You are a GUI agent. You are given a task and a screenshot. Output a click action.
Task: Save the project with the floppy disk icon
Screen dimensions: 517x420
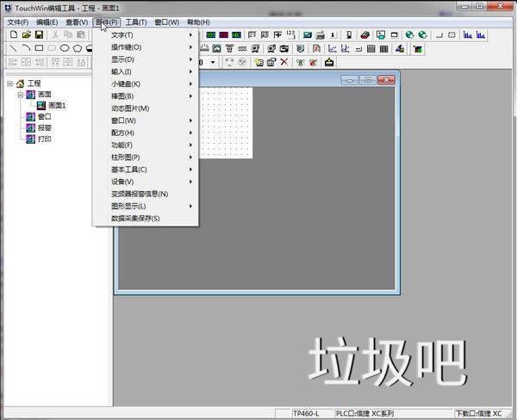point(39,34)
